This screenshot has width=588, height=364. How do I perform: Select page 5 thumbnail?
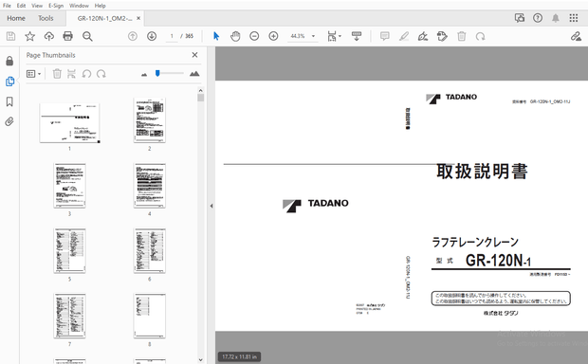69,251
